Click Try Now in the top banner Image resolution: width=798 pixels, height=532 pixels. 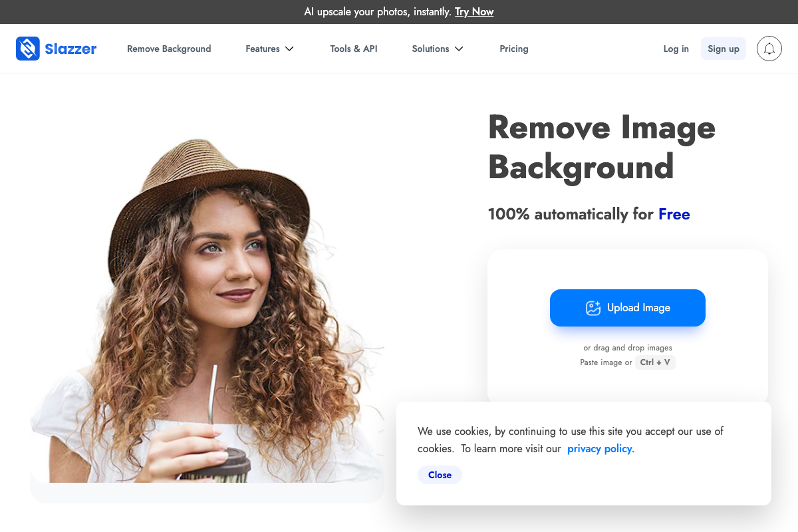[x=474, y=11]
